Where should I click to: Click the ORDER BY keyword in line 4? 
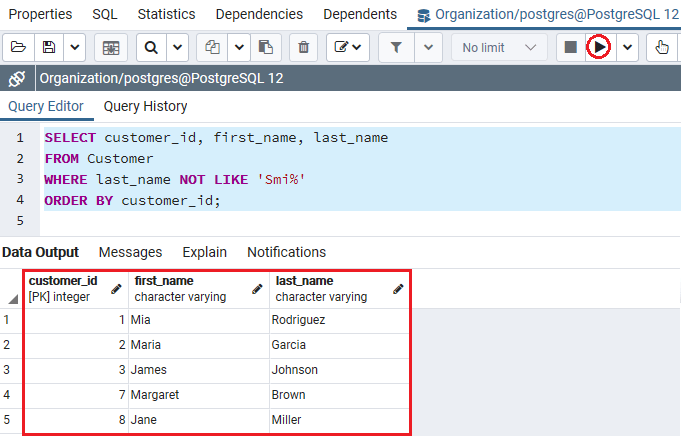click(x=79, y=201)
